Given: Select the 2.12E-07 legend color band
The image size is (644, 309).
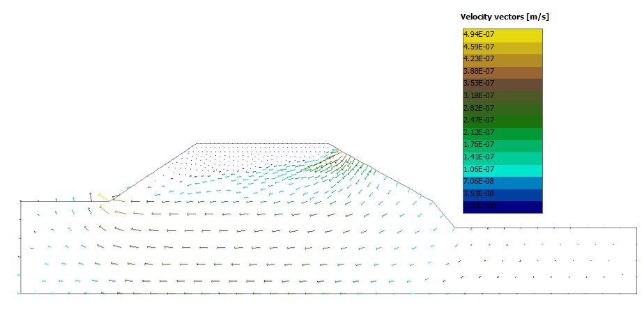Looking at the screenshot, I should [503, 134].
